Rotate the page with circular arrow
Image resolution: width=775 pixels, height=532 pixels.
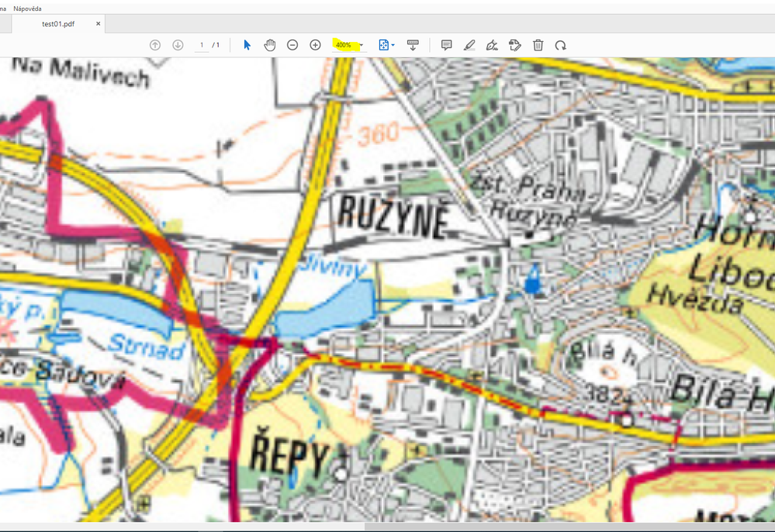click(x=560, y=45)
